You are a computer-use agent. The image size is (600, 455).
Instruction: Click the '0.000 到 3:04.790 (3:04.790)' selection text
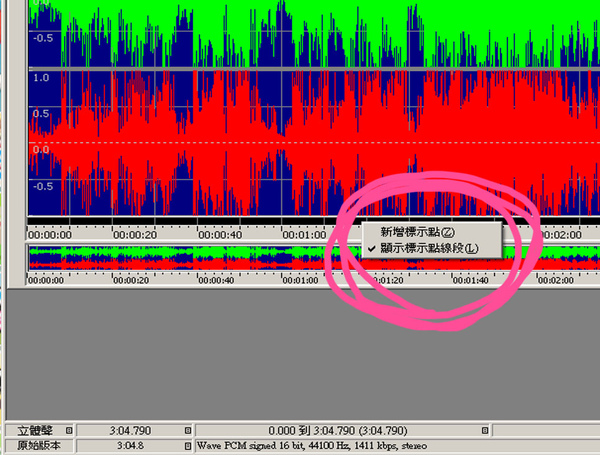338,431
